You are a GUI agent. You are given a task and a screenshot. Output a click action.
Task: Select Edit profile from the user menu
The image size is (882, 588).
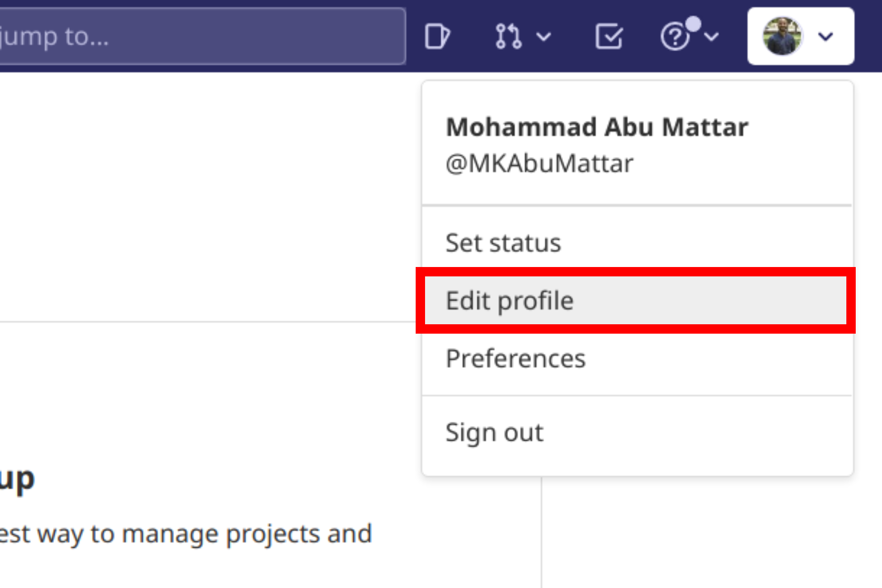[509, 300]
